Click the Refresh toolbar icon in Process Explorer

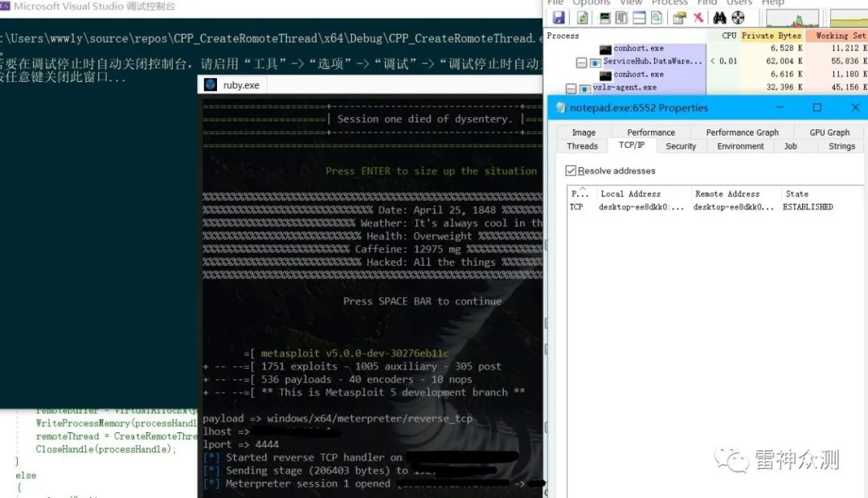[x=583, y=18]
